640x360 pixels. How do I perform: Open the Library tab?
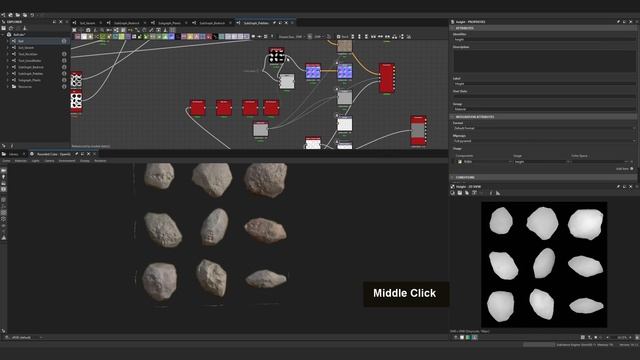point(14,154)
